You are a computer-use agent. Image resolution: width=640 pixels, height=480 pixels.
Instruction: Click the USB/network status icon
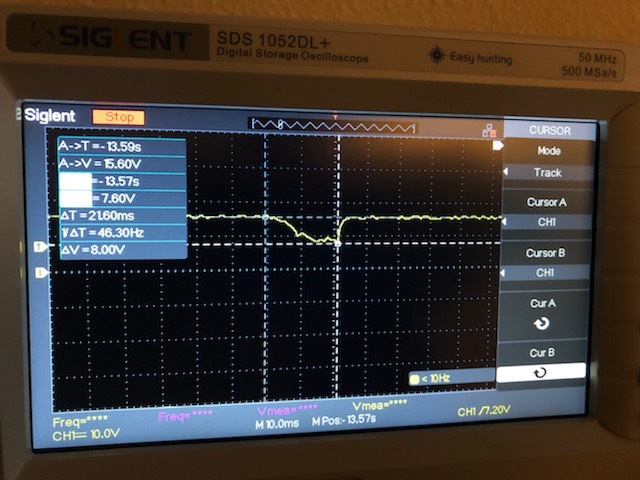point(489,130)
